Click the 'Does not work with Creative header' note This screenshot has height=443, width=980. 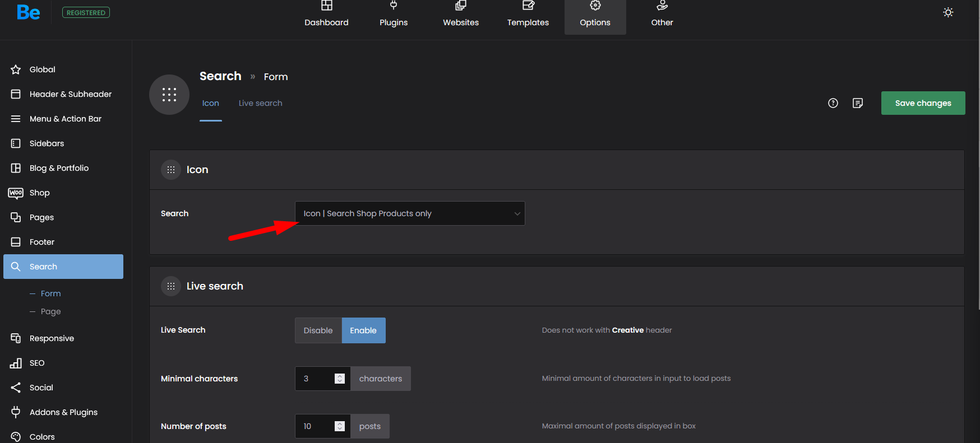tap(607, 330)
